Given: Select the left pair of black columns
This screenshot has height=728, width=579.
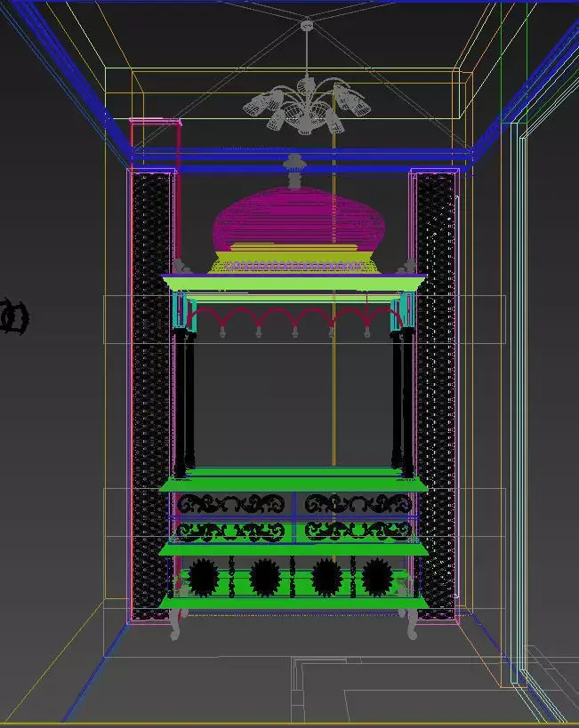Looking at the screenshot, I should tap(184, 403).
